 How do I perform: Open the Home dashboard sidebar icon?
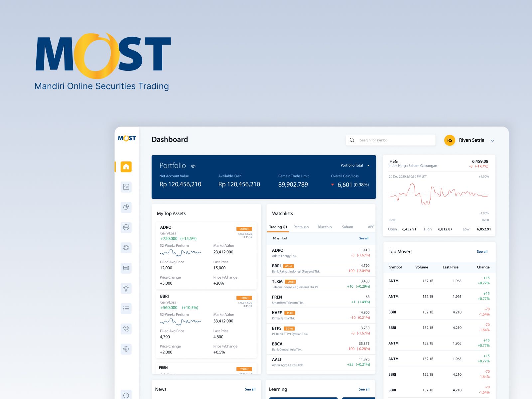tap(126, 167)
